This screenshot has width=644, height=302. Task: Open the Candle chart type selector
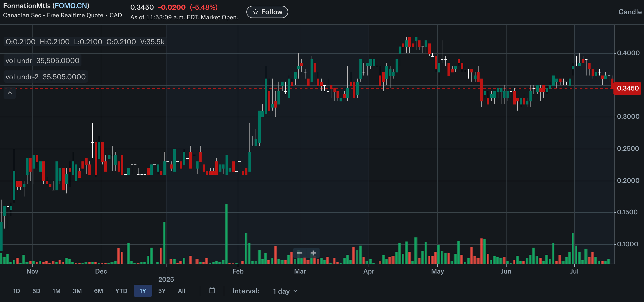pos(630,12)
